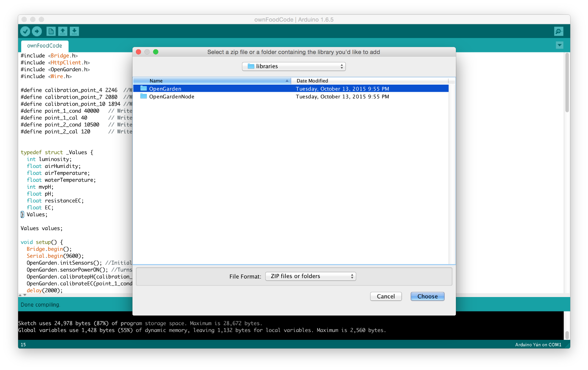588x370 pixels.
Task: Open the libraries folder path dropdown
Action: [294, 66]
